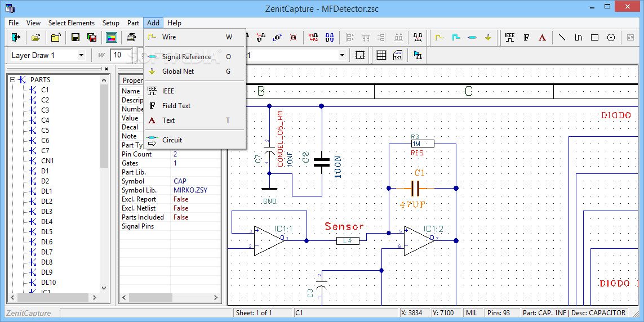Click the TXT document report icon
The height and width of the screenshot is (322, 644).
398,55
